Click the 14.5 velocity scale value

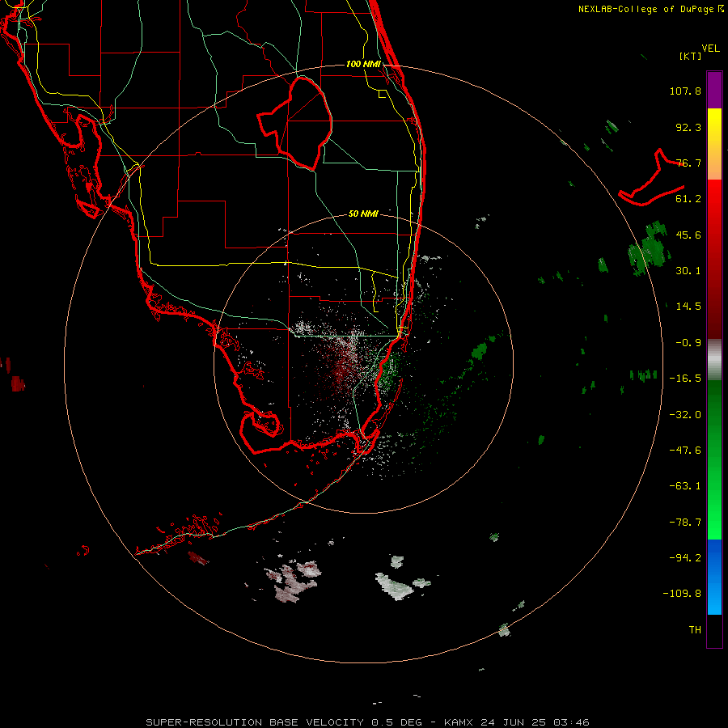coord(688,307)
